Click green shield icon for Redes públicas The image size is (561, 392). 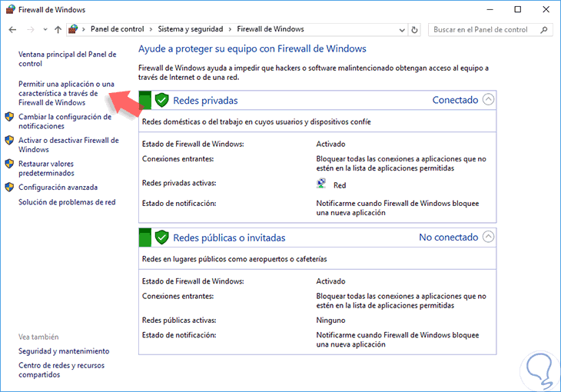(x=161, y=238)
